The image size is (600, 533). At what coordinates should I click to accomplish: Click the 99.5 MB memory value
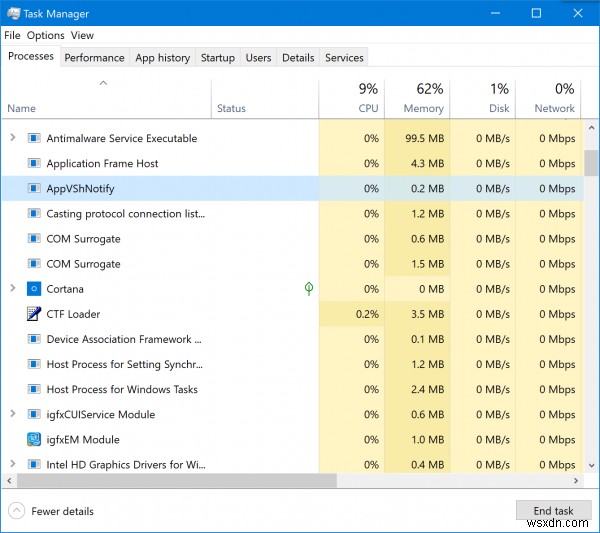tap(425, 138)
